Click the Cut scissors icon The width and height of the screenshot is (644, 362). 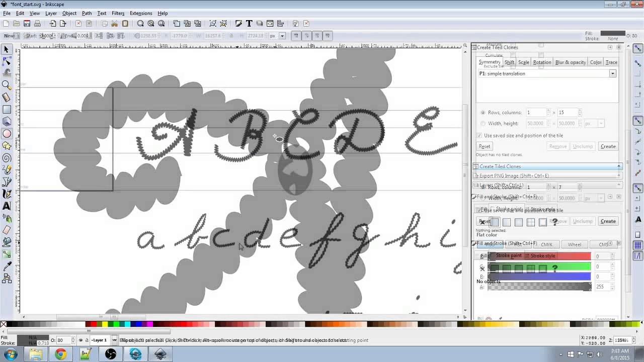point(115,24)
